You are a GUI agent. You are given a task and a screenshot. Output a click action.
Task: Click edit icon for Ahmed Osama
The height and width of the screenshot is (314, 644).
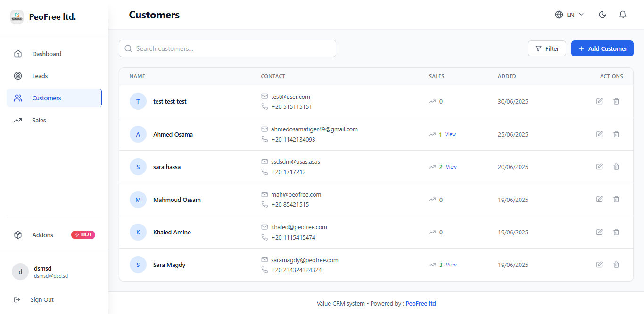[599, 134]
